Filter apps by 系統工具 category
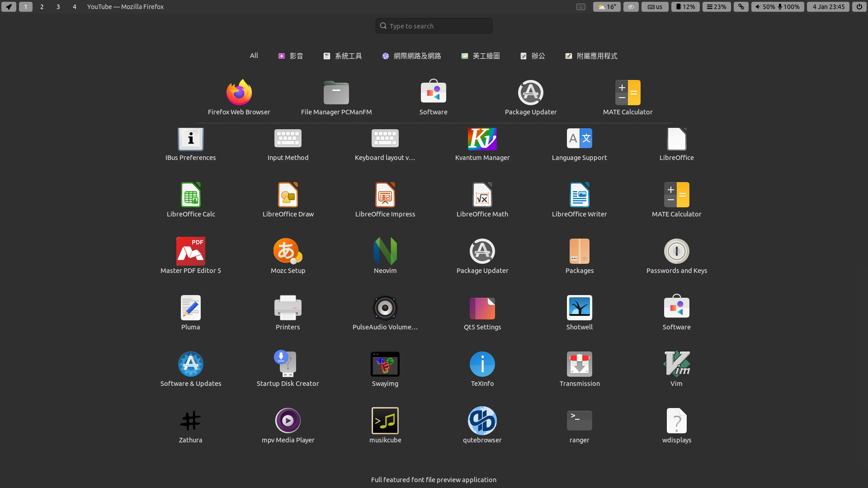Viewport: 868px width, 488px height. (343, 56)
